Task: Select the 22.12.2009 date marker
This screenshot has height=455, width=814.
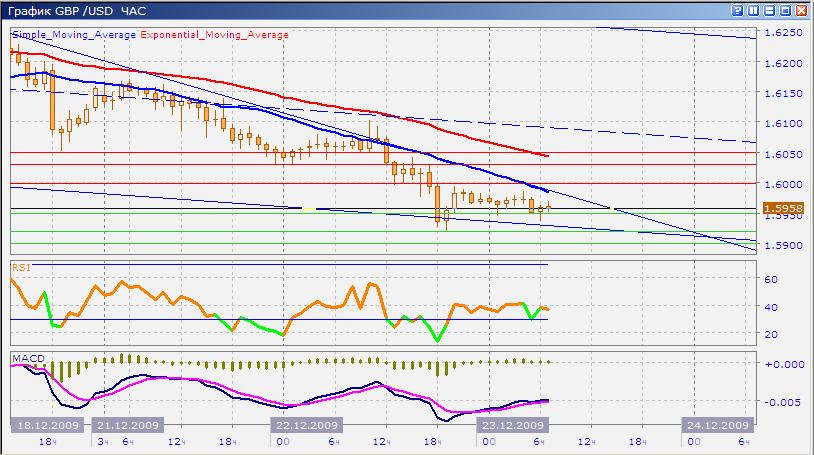Action: pyautogui.click(x=303, y=424)
